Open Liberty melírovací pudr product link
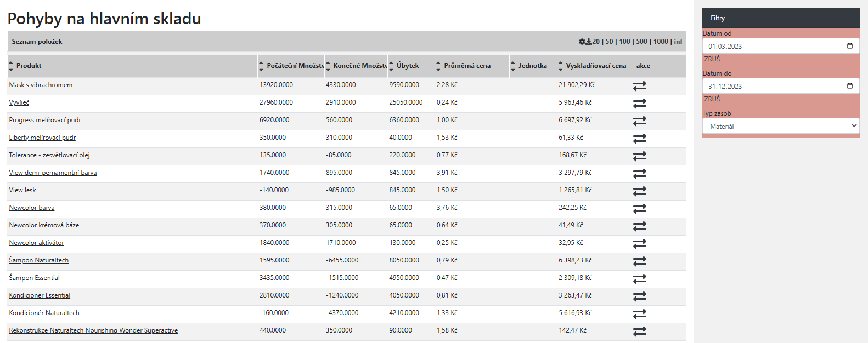This screenshot has width=868, height=343. 42,138
